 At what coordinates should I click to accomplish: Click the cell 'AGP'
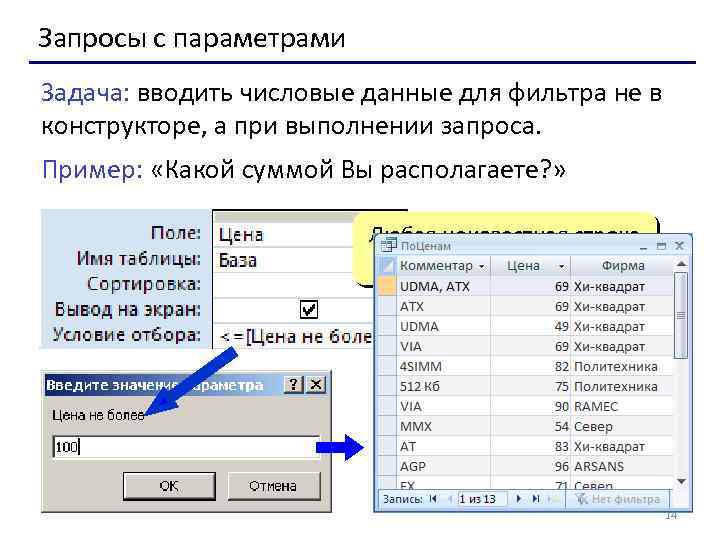(444, 466)
